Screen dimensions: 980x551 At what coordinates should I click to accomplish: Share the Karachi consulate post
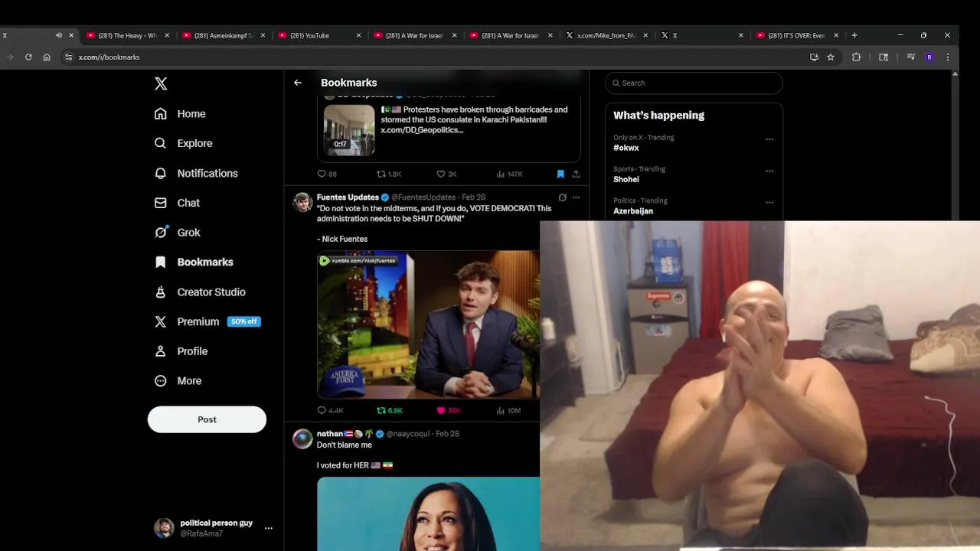coord(576,174)
